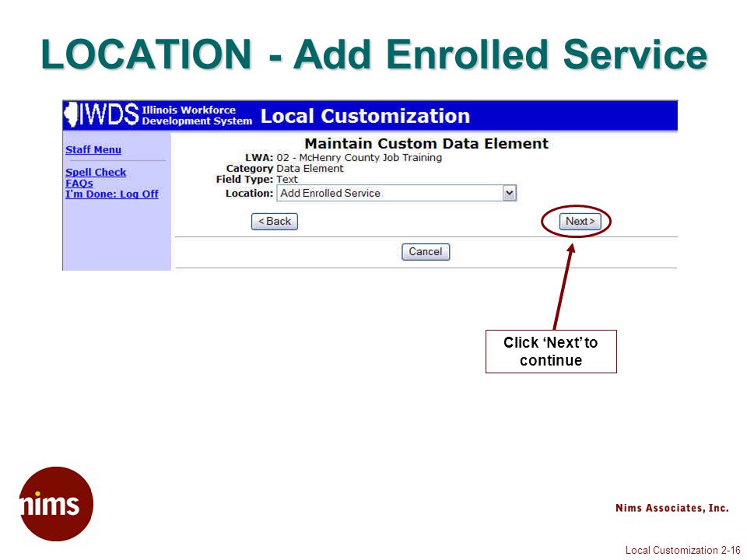Click I'm Done: Log Off link

click(x=112, y=194)
